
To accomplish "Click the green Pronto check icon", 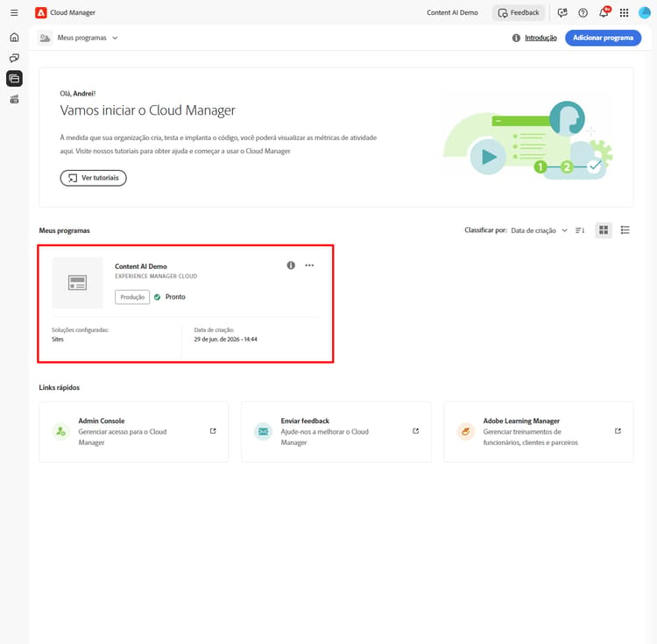I will (x=157, y=297).
